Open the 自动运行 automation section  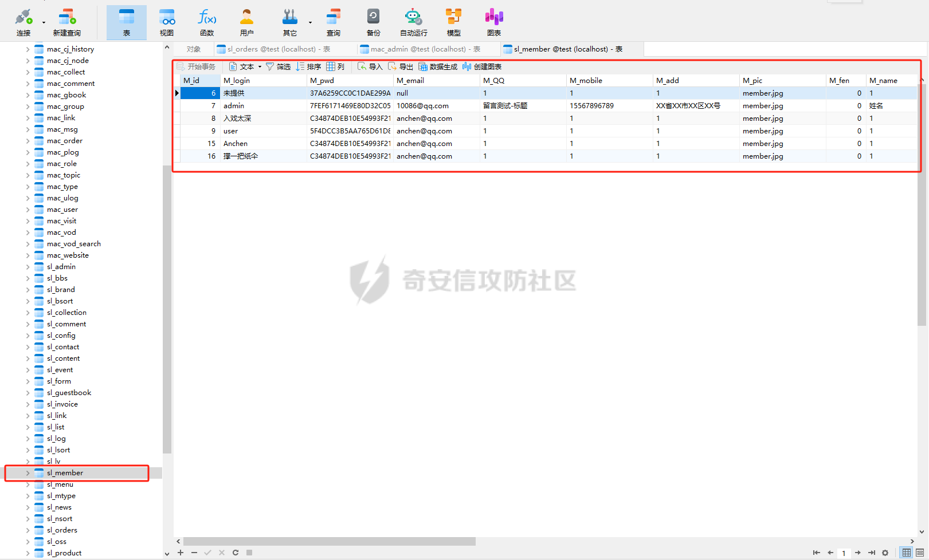pyautogui.click(x=414, y=22)
